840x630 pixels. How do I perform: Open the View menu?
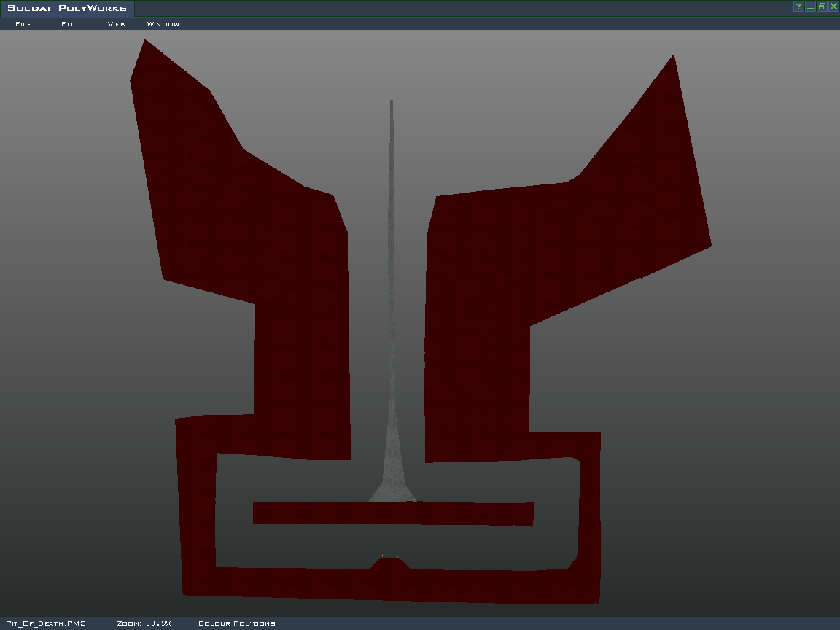(x=117, y=24)
